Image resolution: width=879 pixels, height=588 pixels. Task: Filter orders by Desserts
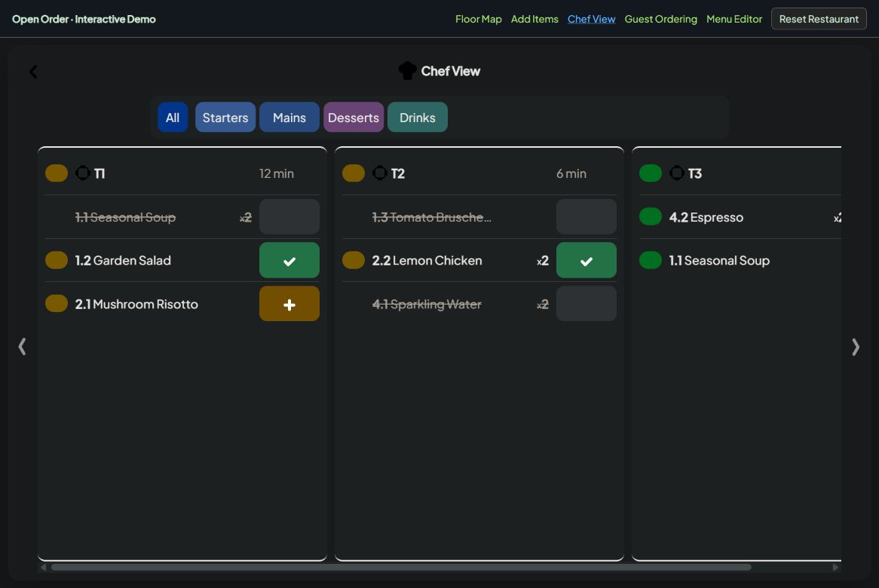pyautogui.click(x=354, y=117)
